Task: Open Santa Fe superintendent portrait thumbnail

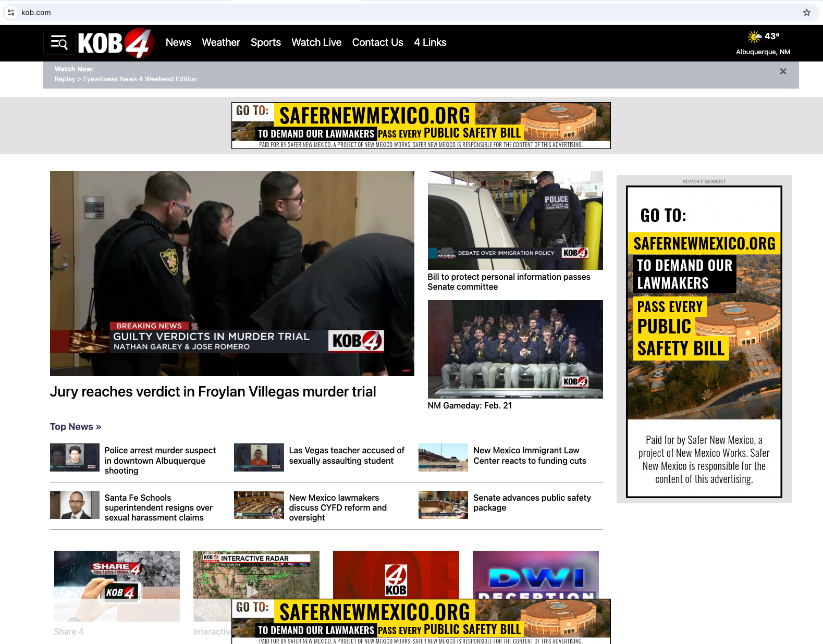Action: click(75, 505)
